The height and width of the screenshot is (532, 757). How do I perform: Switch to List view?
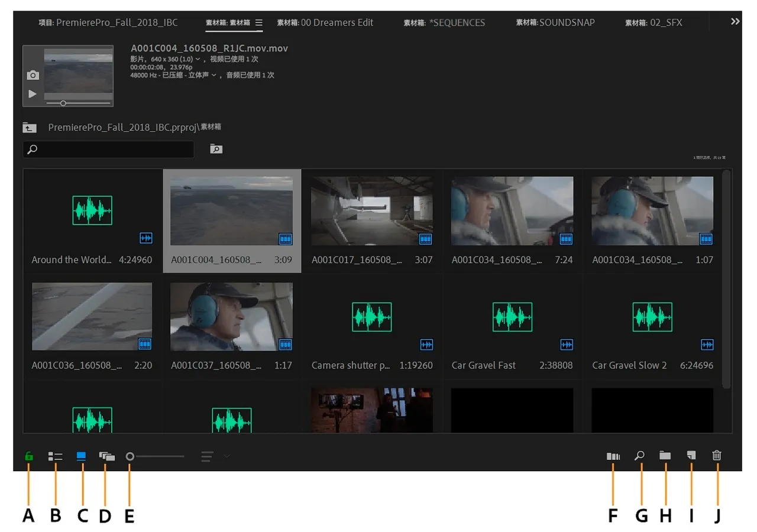coord(55,456)
